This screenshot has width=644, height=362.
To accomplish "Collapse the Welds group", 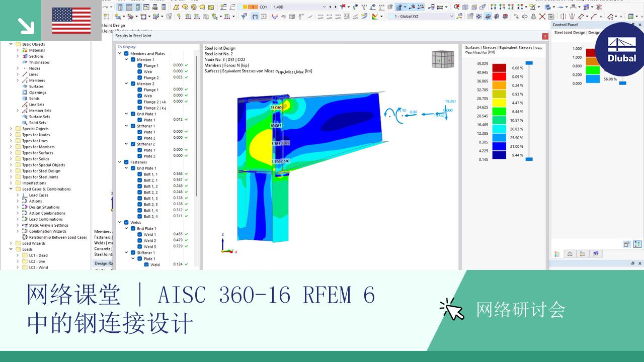I will (x=120, y=223).
